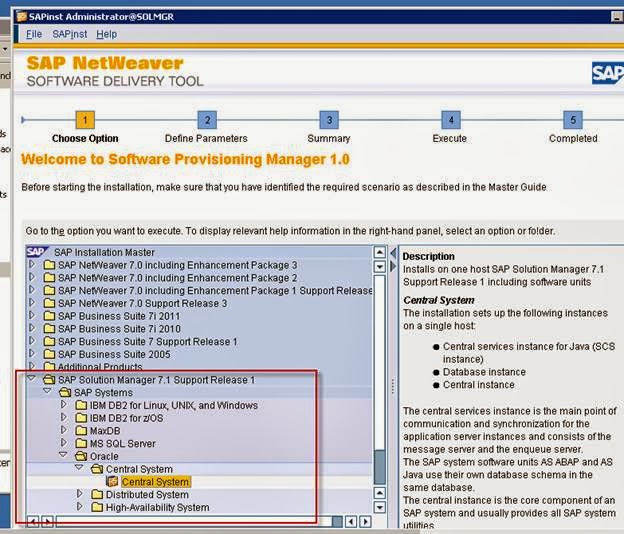Image resolution: width=624 pixels, height=534 pixels.
Task: Click tree horizontal scrollbar right arrow at end
Action: click(x=365, y=521)
